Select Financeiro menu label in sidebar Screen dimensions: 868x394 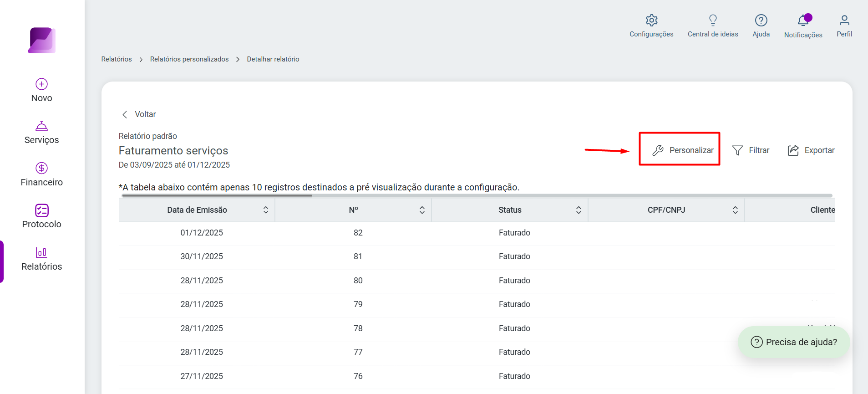click(41, 182)
